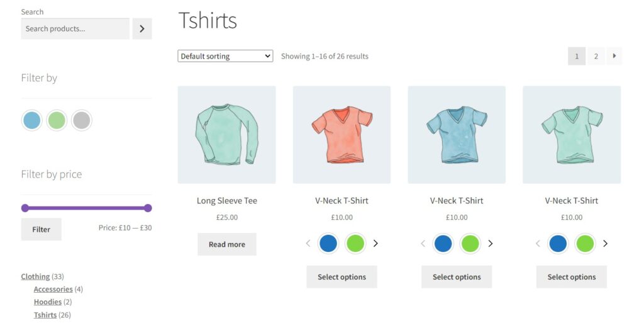Click next swatch arrow on blue V-Neck
The width and height of the screenshot is (644, 323).
point(491,244)
